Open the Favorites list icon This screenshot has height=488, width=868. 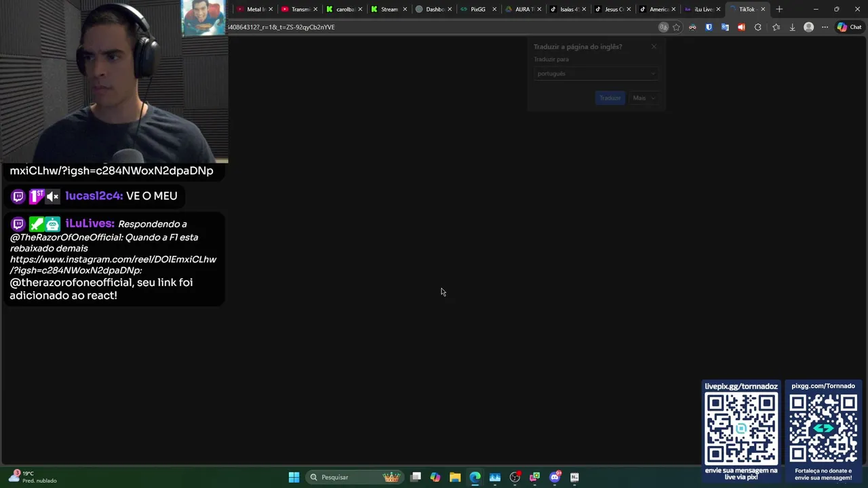[776, 27]
